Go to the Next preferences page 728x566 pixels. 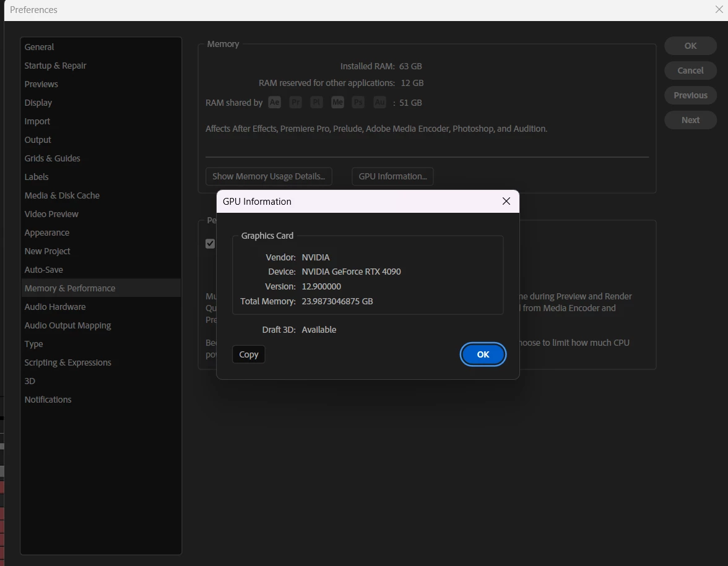click(690, 120)
